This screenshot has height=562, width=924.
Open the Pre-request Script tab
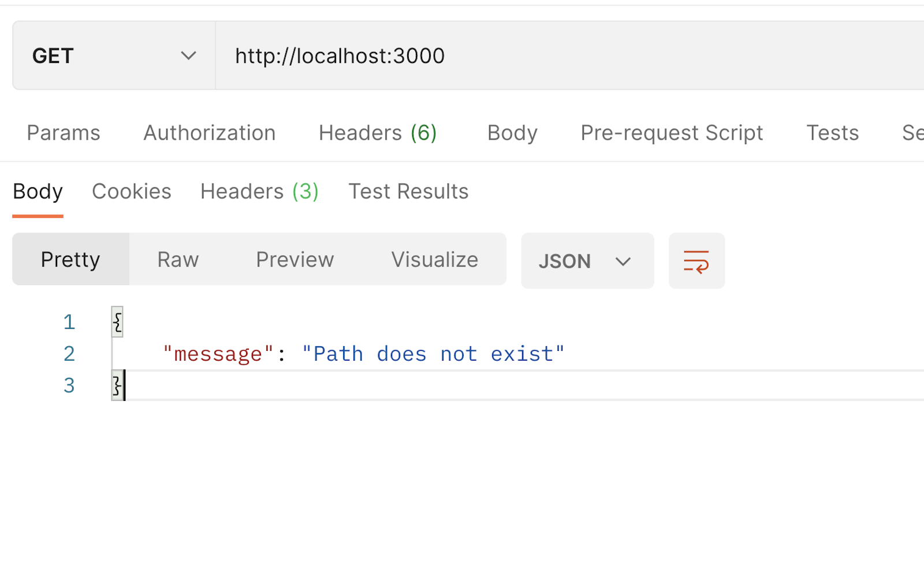pos(672,132)
